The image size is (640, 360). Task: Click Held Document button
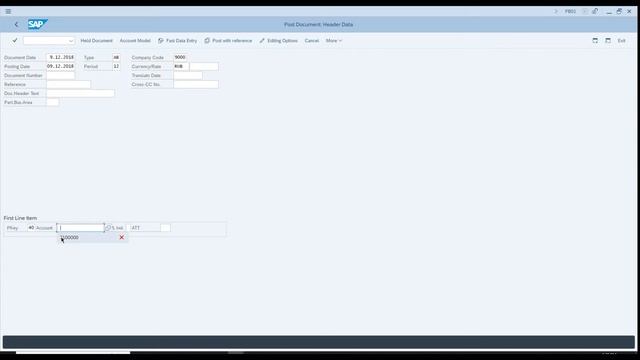tap(96, 41)
